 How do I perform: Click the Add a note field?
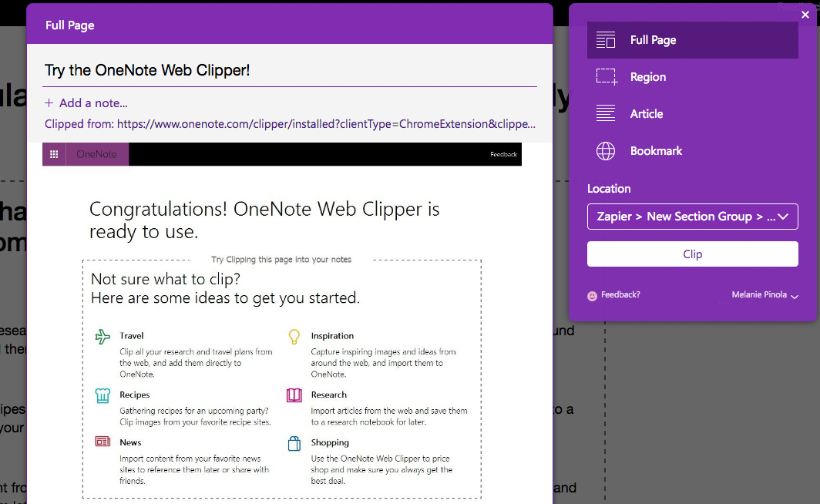[x=93, y=103]
